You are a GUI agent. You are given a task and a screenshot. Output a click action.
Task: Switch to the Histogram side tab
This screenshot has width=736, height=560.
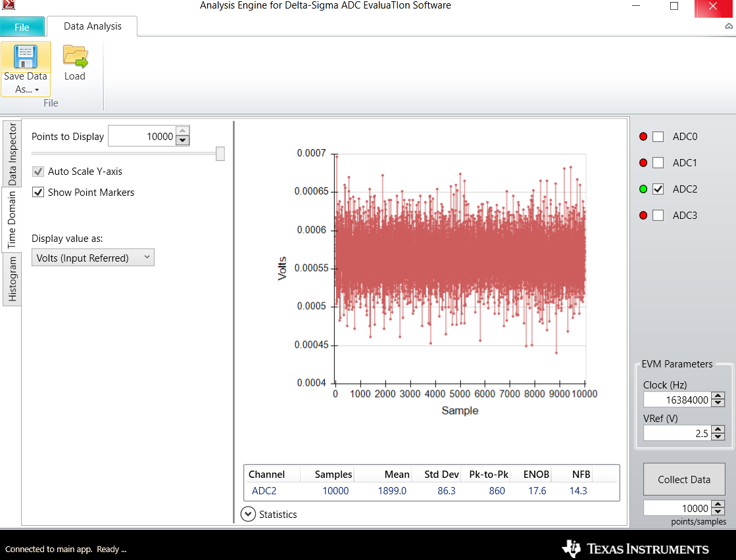pos(12,279)
